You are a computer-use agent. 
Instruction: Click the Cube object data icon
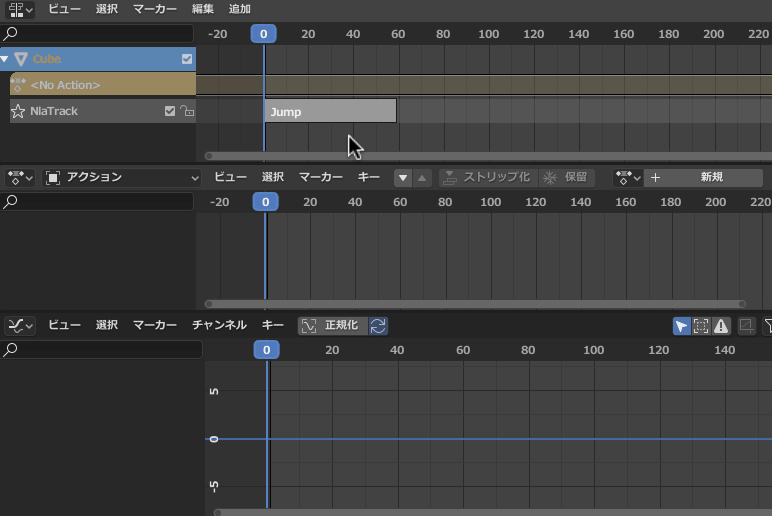point(21,59)
